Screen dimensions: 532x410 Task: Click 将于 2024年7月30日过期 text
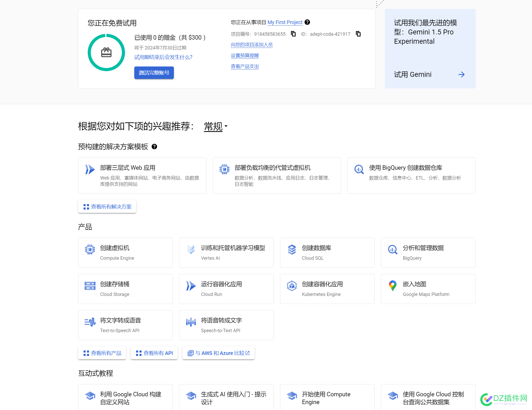click(x=160, y=48)
